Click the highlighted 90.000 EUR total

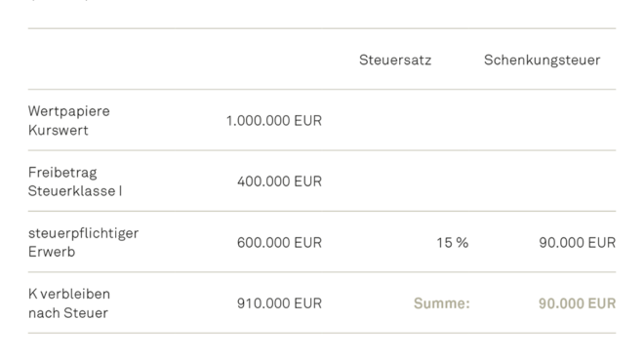coord(577,303)
